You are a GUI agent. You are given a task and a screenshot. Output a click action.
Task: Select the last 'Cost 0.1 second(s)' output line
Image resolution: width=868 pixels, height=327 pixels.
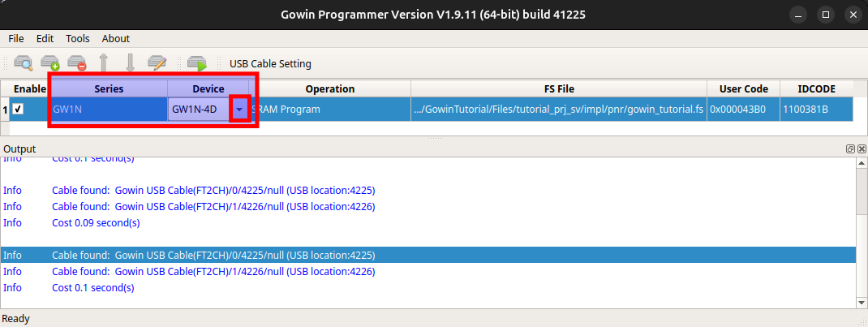[93, 288]
